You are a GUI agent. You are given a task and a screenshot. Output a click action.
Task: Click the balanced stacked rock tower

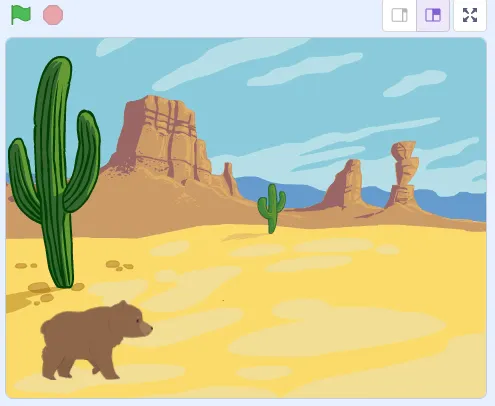click(x=404, y=173)
